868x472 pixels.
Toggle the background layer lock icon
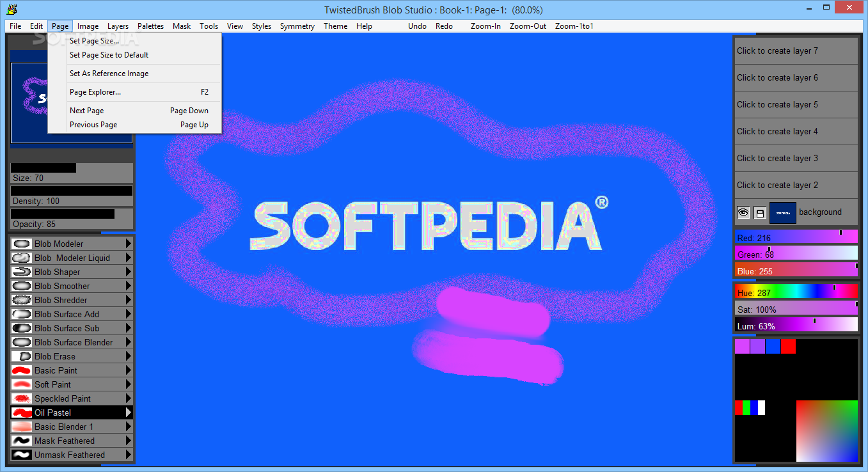pos(760,212)
